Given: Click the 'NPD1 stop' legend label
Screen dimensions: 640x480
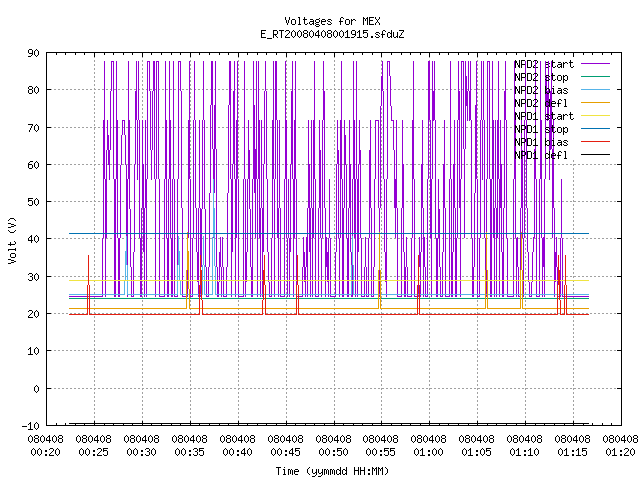Looking at the screenshot, I should pos(541,129).
